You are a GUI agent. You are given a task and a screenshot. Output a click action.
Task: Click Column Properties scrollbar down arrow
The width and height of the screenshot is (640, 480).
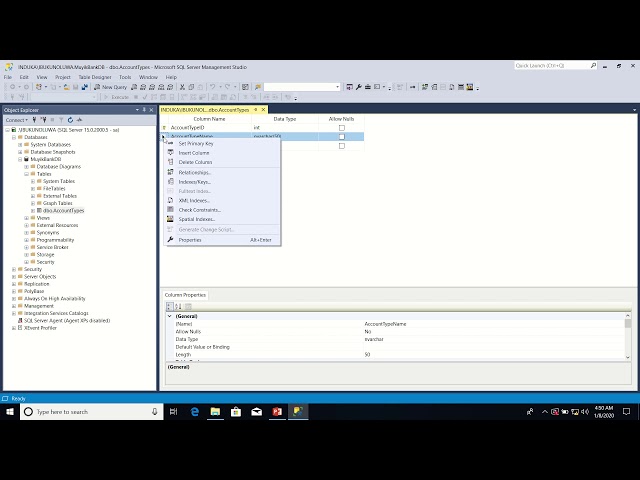(x=628, y=357)
